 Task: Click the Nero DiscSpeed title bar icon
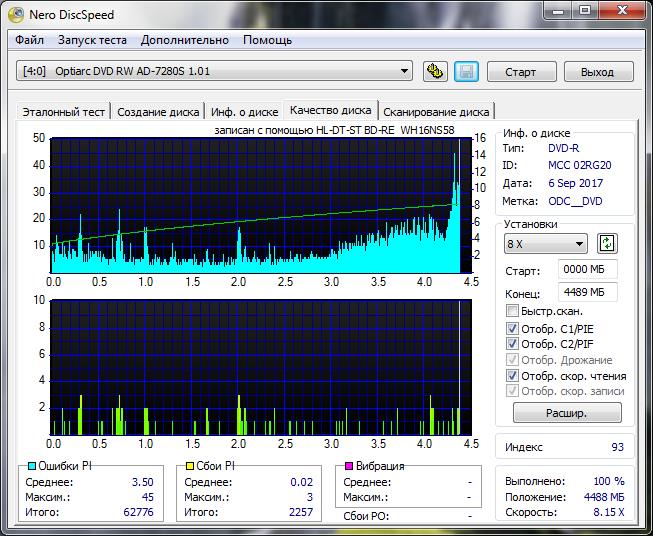[16, 13]
